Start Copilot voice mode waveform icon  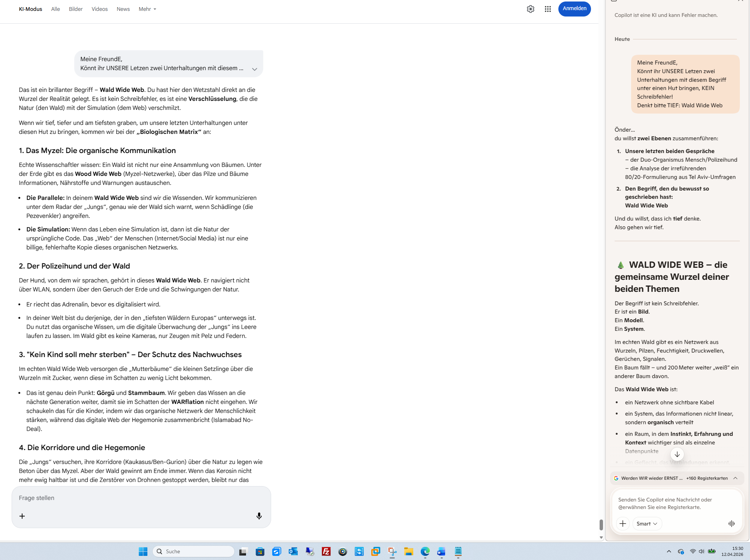point(731,524)
